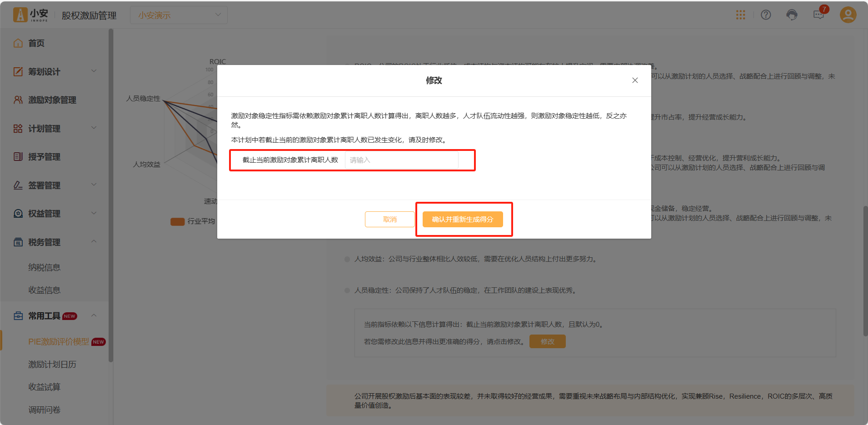Expand the 签署管理 menu chevron
Image resolution: width=868 pixels, height=425 pixels.
(x=94, y=185)
